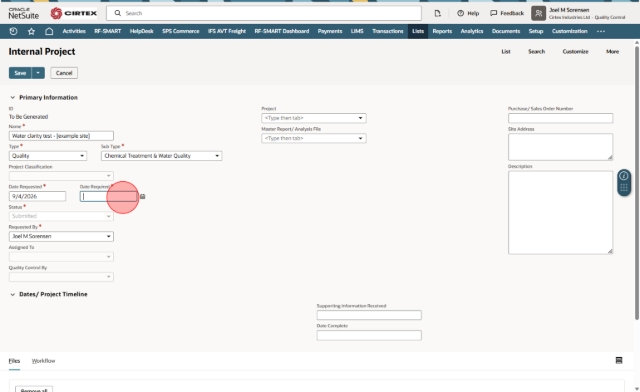Open the RF-SMART menu
This screenshot has width=640, height=392.
tap(108, 31)
